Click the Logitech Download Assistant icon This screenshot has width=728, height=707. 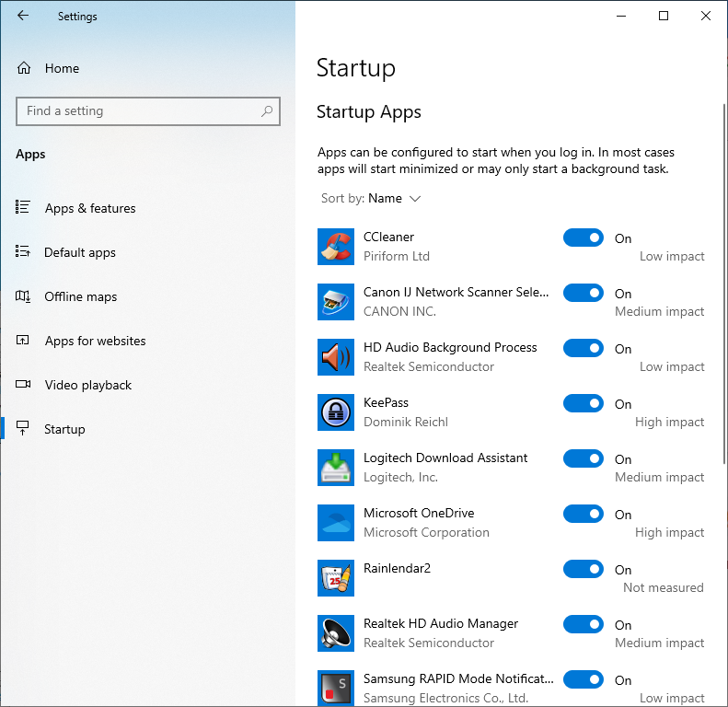click(x=336, y=468)
